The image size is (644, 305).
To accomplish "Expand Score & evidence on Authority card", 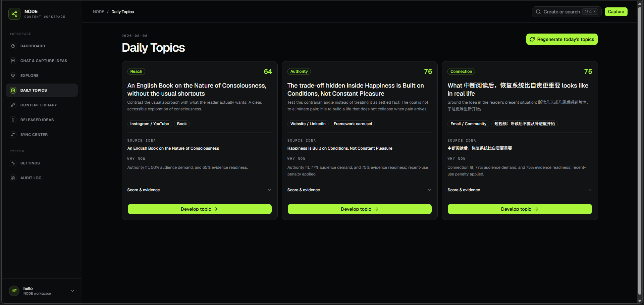I will coord(360,190).
